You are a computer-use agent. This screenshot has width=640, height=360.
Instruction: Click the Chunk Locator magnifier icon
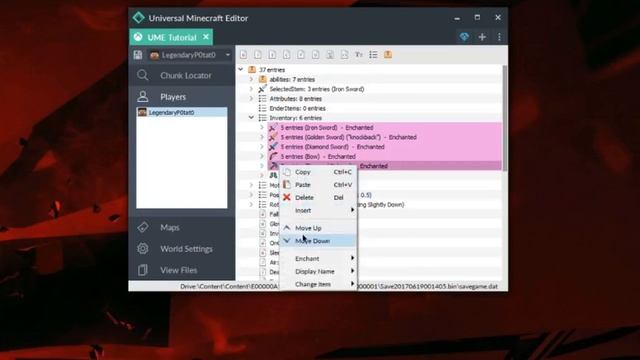click(142, 75)
